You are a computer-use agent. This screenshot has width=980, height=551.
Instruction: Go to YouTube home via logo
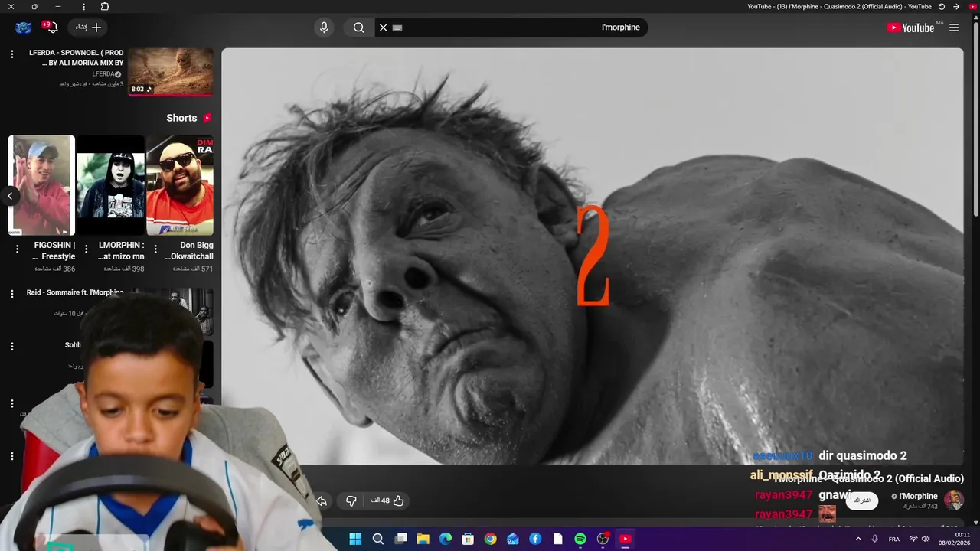tap(910, 28)
